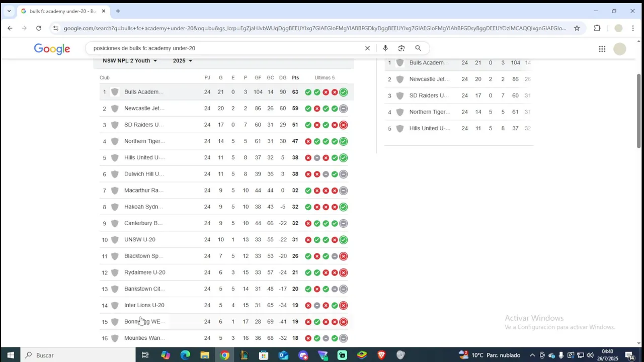Image resolution: width=644 pixels, height=362 pixels.
Task: Click the Ultimos 5 column header
Action: [x=325, y=77]
